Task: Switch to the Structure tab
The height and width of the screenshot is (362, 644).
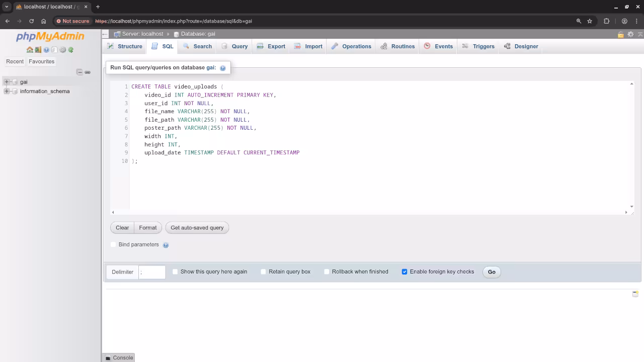Action: pyautogui.click(x=125, y=46)
